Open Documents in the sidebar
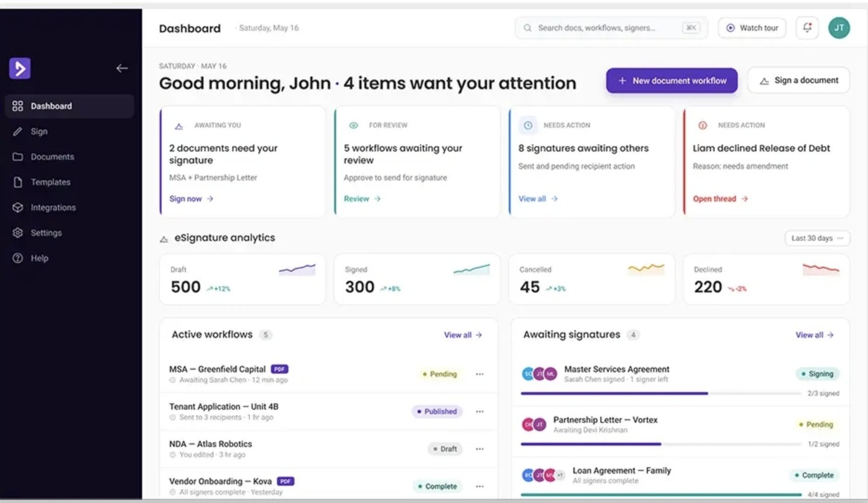 pos(69,157)
